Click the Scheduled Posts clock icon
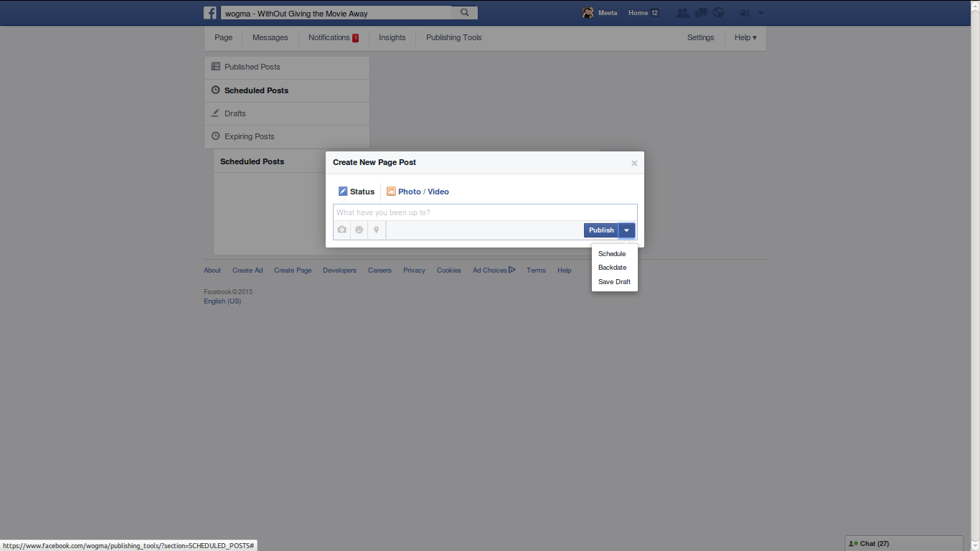The image size is (980, 551). coord(215,90)
